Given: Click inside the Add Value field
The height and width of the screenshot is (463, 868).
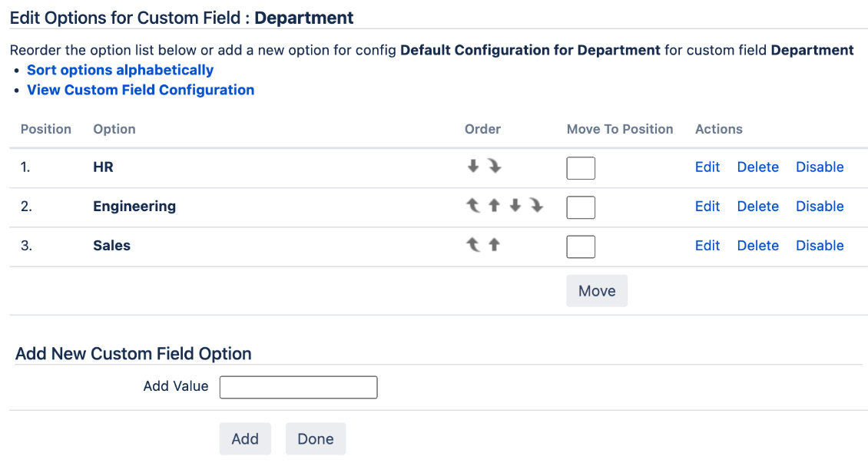Looking at the screenshot, I should click(x=298, y=387).
